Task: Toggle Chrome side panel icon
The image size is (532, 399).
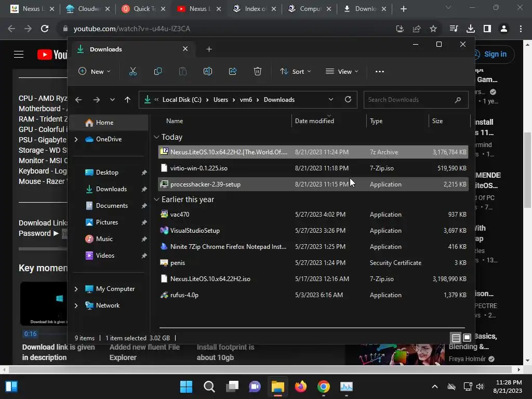Action: [x=487, y=29]
